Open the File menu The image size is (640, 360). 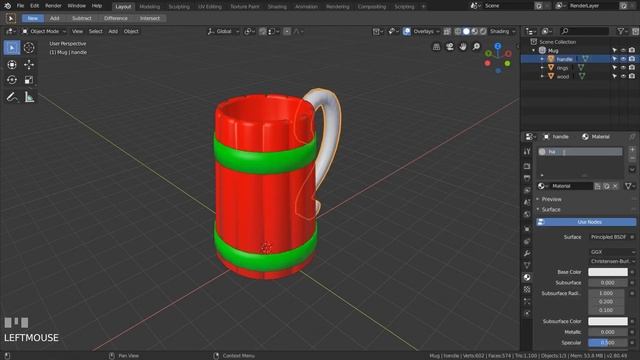pyautogui.click(x=20, y=6)
